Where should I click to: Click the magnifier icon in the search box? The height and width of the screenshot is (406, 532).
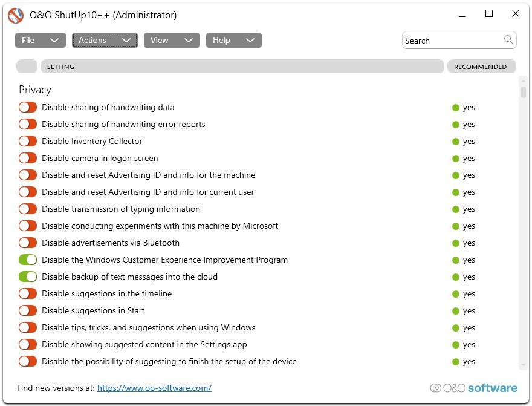point(509,40)
